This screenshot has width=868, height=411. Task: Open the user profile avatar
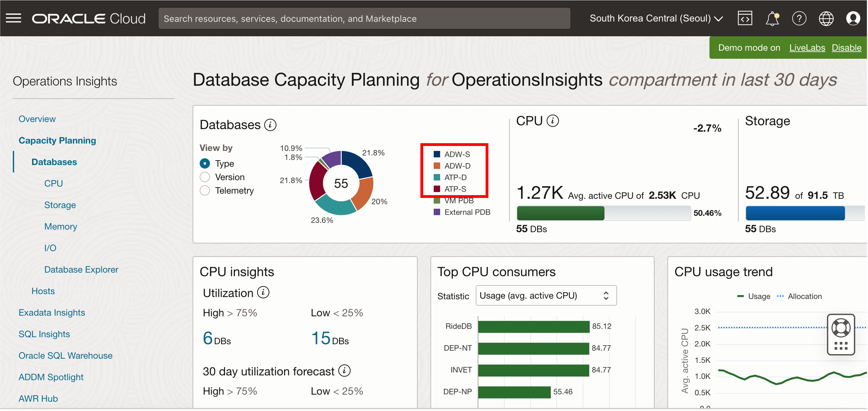click(x=853, y=18)
